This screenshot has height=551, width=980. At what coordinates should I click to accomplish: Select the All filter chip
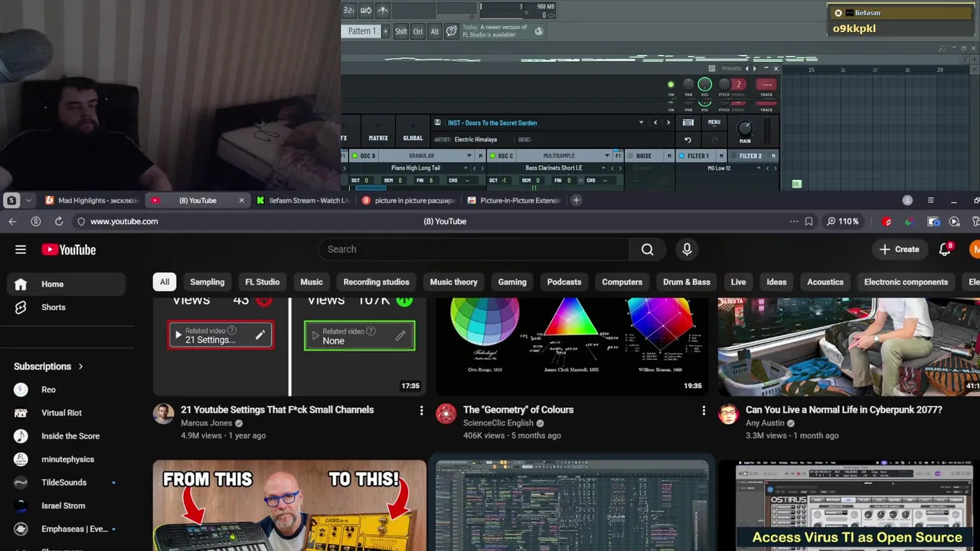point(165,282)
